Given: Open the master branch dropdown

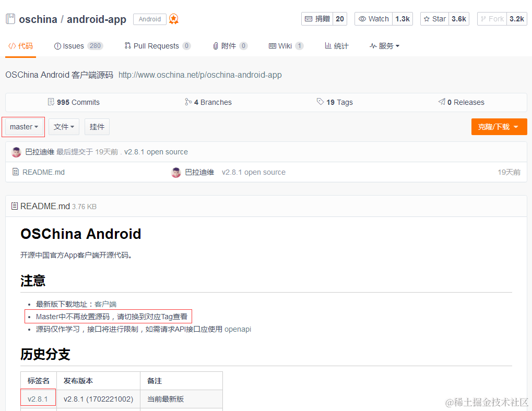Looking at the screenshot, I should 23,127.
